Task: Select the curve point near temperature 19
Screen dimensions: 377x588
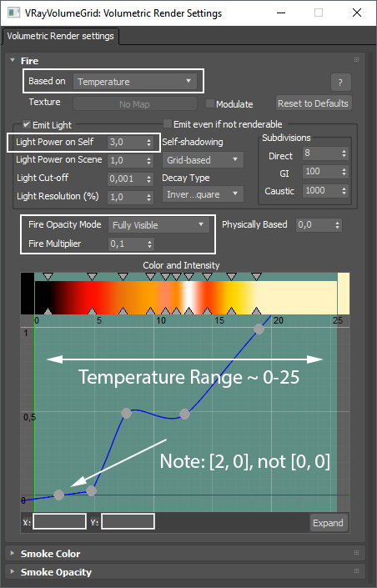Action: 259,329
